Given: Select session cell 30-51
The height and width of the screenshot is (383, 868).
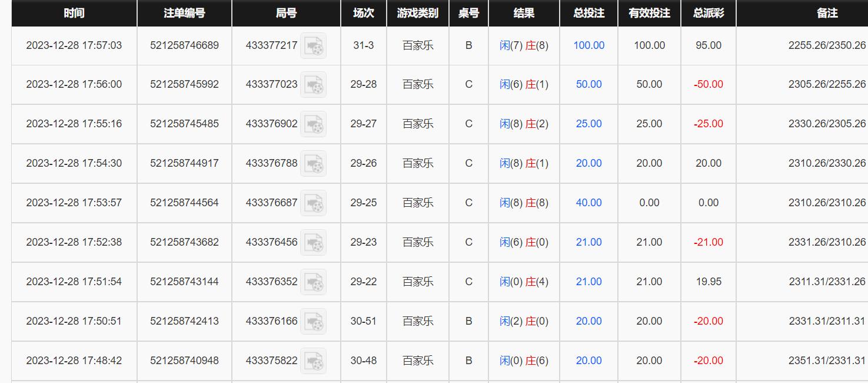Looking at the screenshot, I should pos(364,321).
